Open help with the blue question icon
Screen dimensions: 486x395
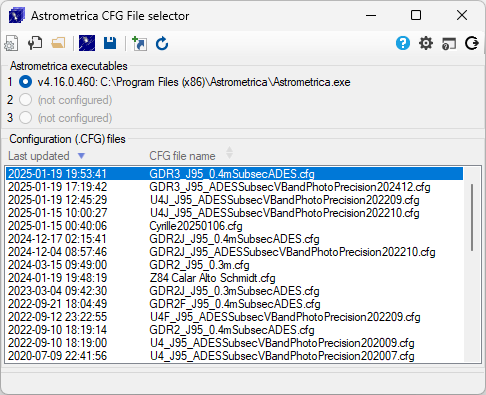click(x=403, y=43)
